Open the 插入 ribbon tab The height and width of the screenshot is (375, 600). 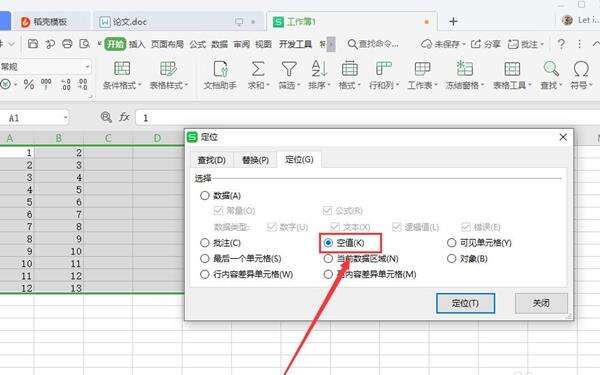pyautogui.click(x=137, y=44)
